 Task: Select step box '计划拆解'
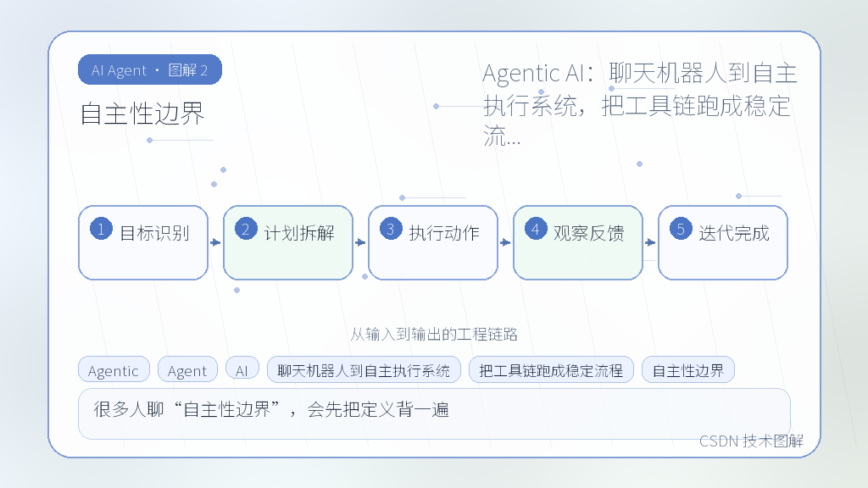[x=288, y=242]
